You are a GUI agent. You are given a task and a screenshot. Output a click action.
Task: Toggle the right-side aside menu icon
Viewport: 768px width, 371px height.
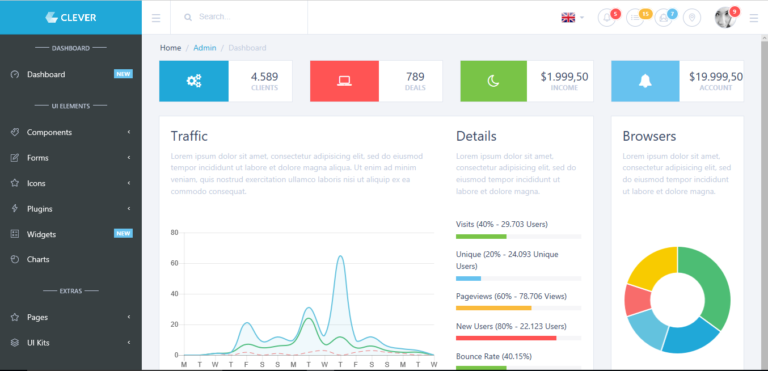(x=754, y=18)
